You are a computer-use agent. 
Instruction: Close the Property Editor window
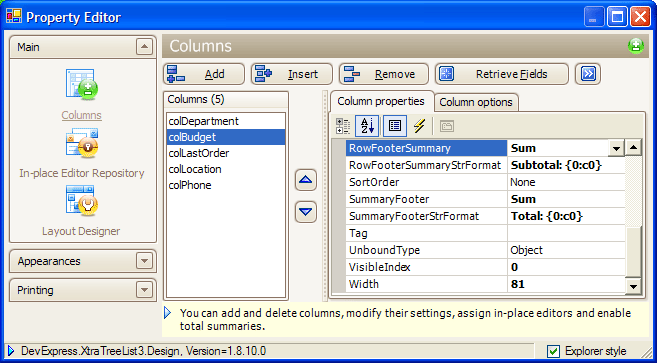pos(640,17)
